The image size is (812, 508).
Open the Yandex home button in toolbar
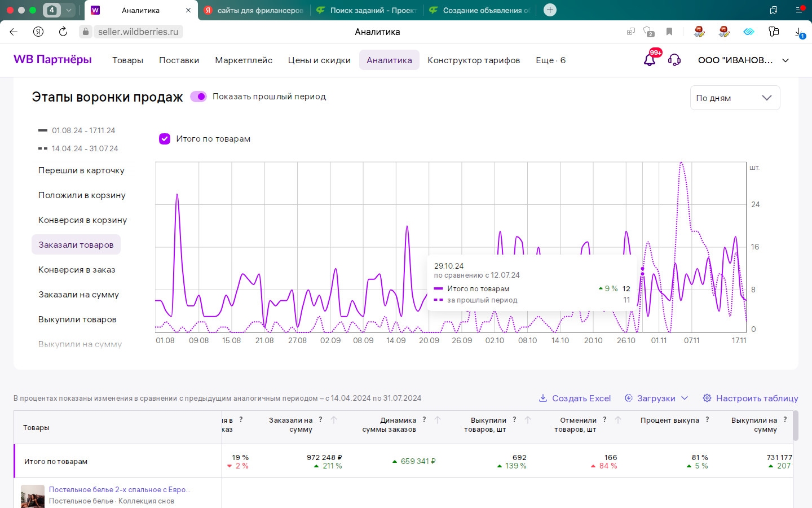click(x=38, y=32)
